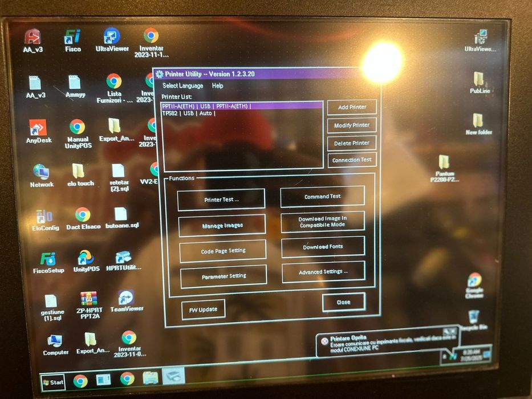532x399 pixels.
Task: Open Code Page Setting
Action: point(223,251)
